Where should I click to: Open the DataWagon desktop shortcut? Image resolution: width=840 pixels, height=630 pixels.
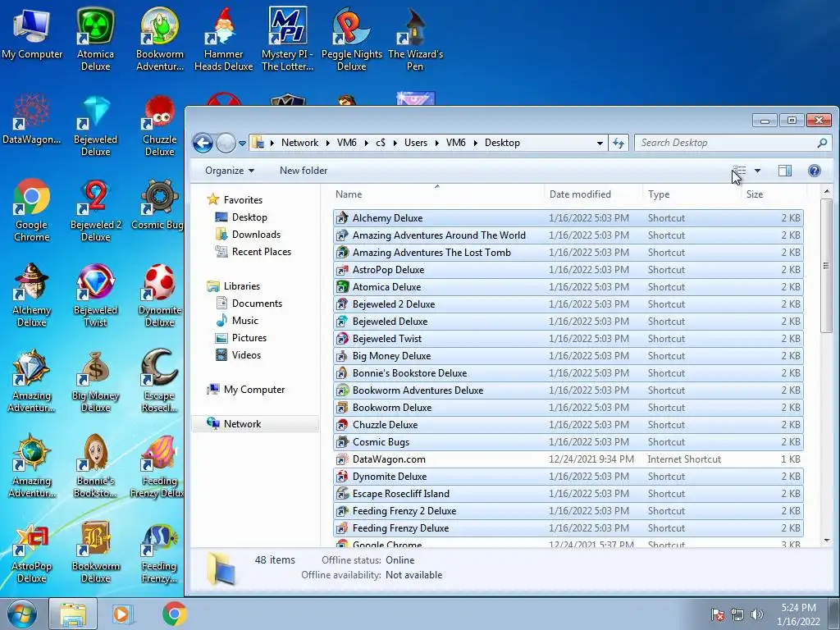click(x=32, y=119)
